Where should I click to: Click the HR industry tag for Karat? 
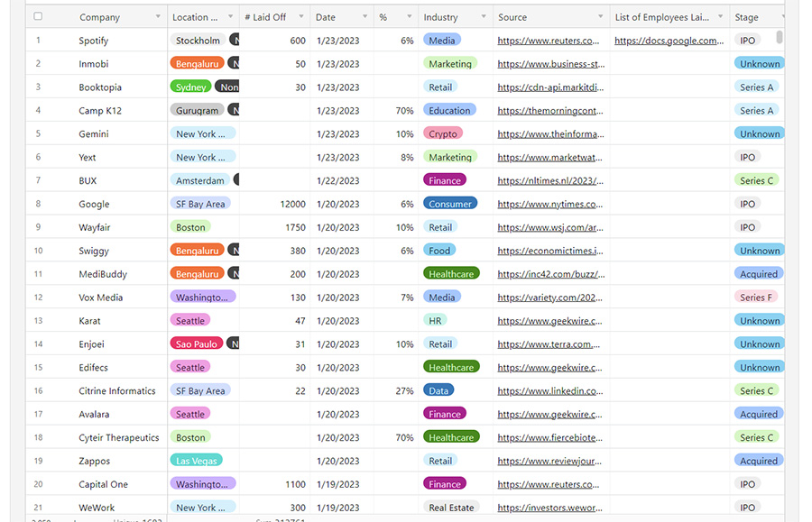coord(435,321)
